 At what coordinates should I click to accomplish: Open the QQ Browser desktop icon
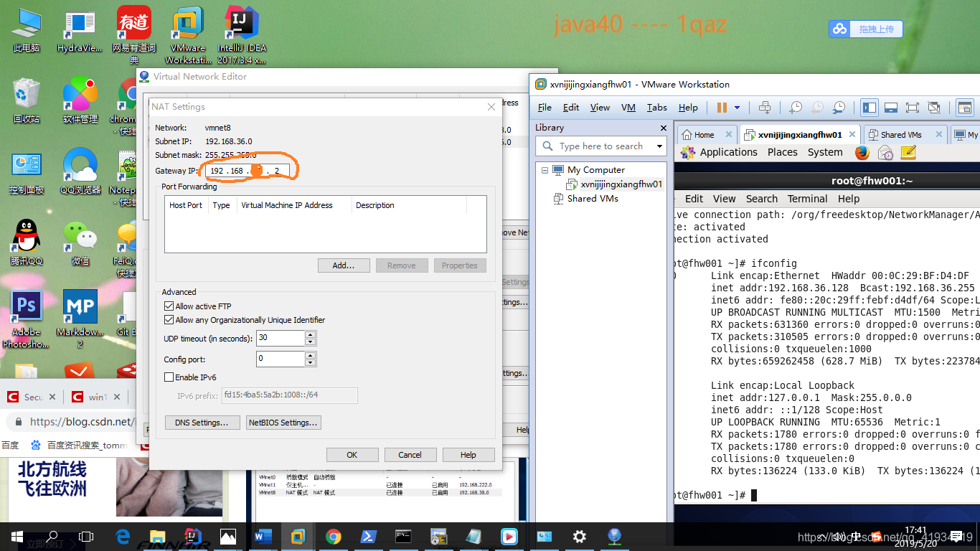[80, 171]
